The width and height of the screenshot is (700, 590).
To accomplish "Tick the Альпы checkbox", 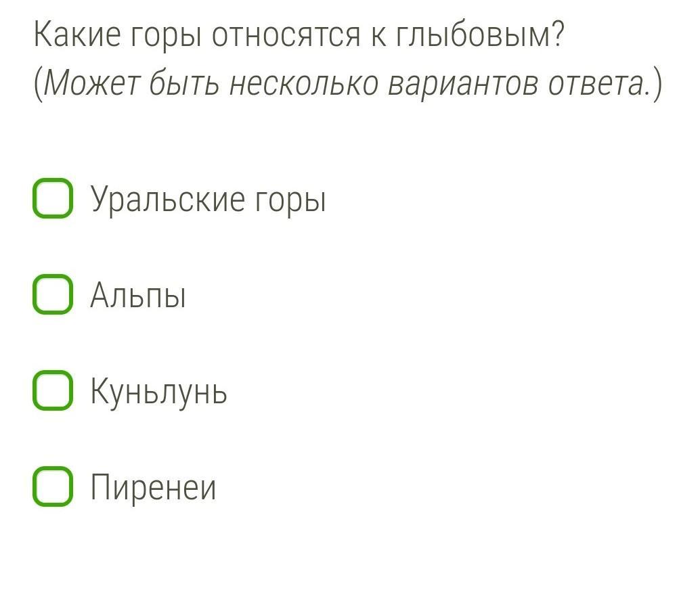I will [53, 294].
